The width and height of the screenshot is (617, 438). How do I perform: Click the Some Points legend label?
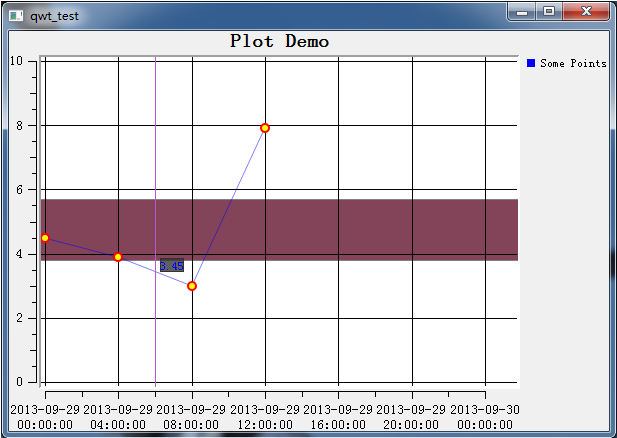(573, 63)
